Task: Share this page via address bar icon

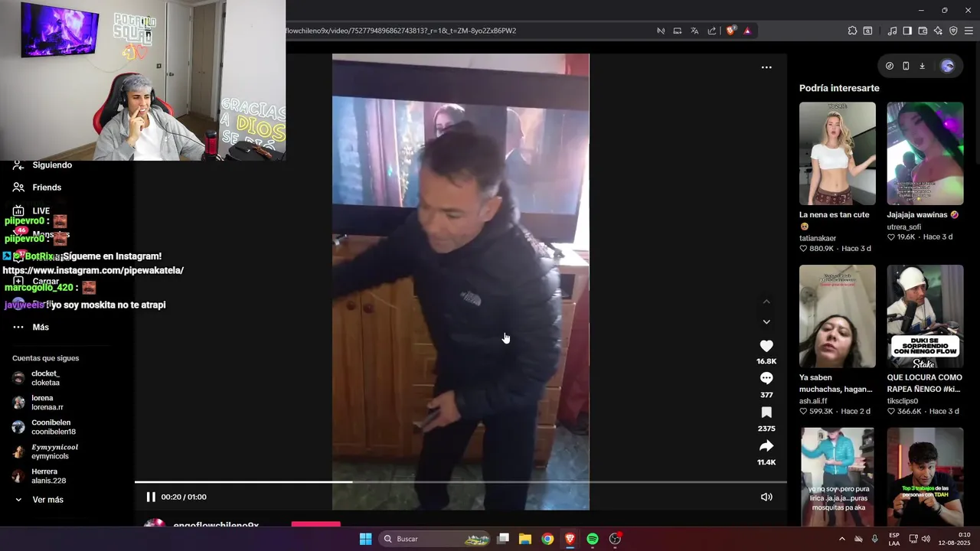Action: 712,31
